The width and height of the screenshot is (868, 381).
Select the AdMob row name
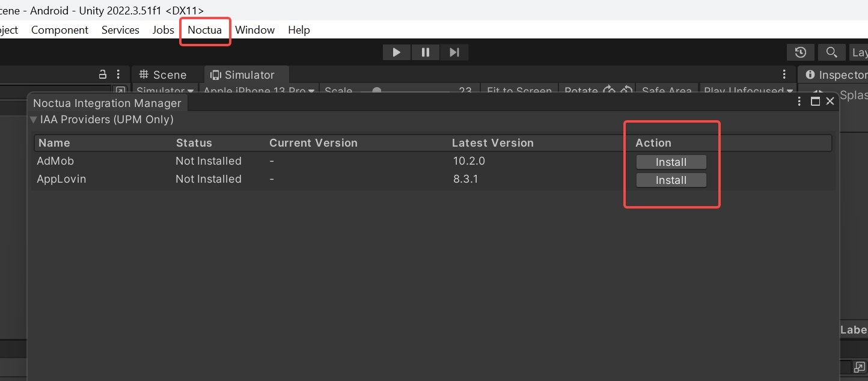(x=55, y=161)
